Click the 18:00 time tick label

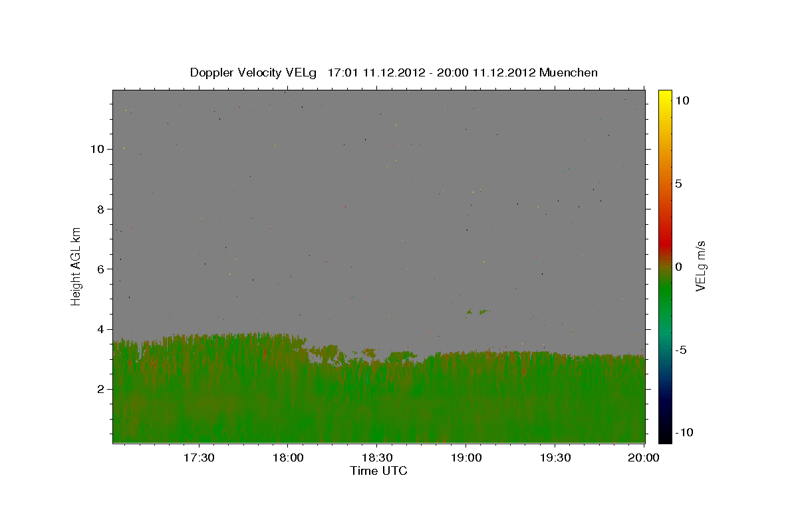[287, 458]
